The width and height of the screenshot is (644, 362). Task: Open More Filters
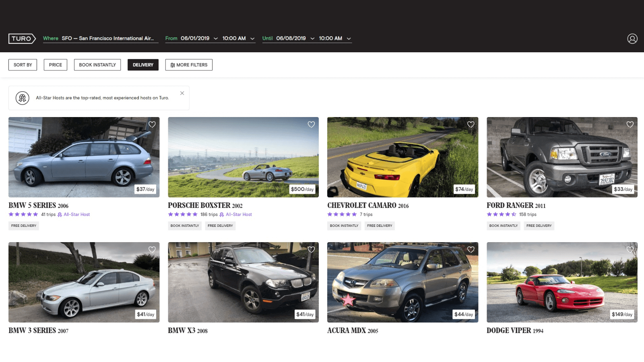coord(189,65)
